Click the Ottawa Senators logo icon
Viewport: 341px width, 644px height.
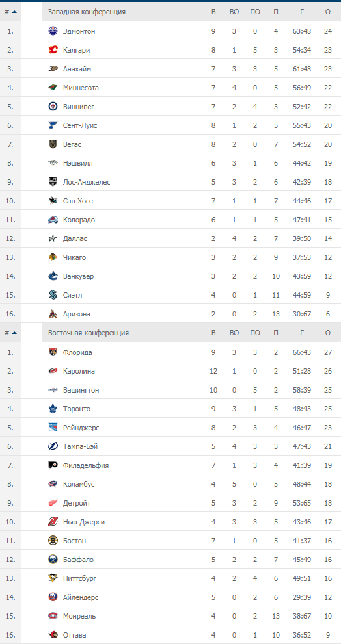coord(53,635)
